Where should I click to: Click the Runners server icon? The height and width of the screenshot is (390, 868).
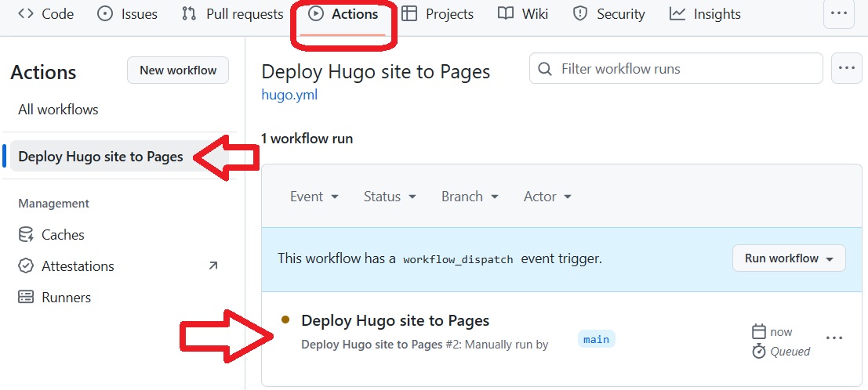(x=26, y=298)
